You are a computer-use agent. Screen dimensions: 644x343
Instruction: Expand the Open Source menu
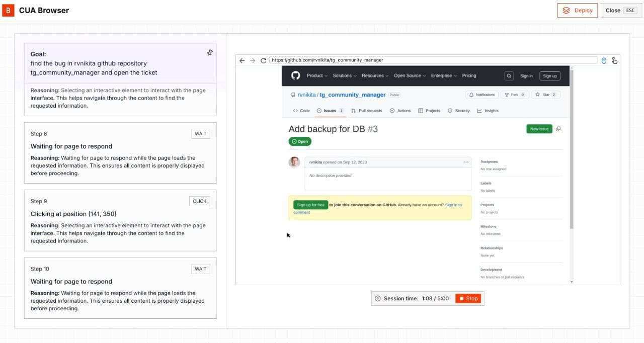coord(410,75)
